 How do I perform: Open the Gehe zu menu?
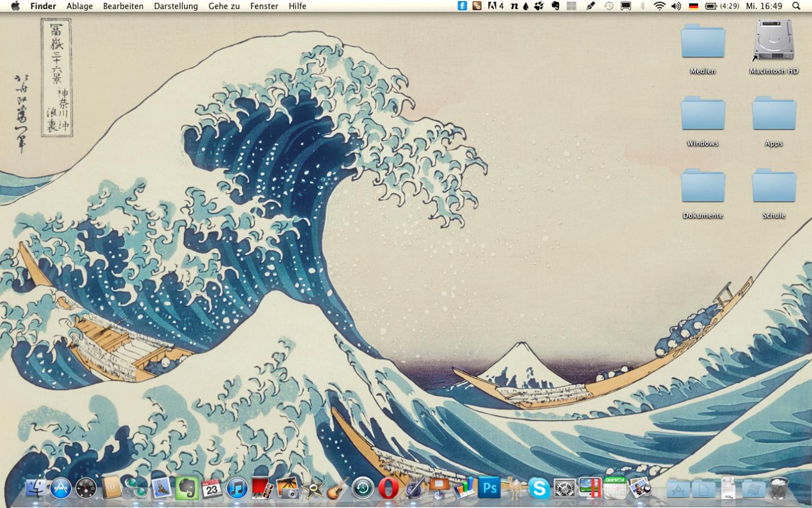tap(224, 6)
